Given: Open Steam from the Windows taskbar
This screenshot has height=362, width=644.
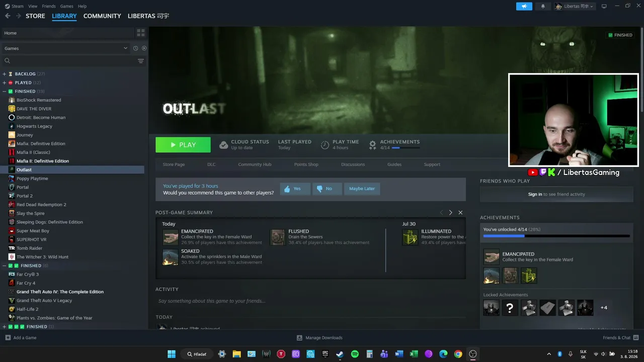Looking at the screenshot, I should 340,354.
